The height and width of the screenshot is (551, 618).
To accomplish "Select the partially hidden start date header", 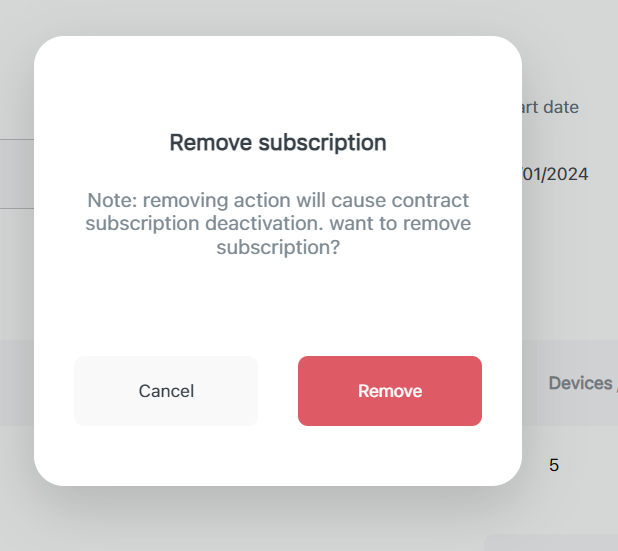I will pyautogui.click(x=547, y=107).
